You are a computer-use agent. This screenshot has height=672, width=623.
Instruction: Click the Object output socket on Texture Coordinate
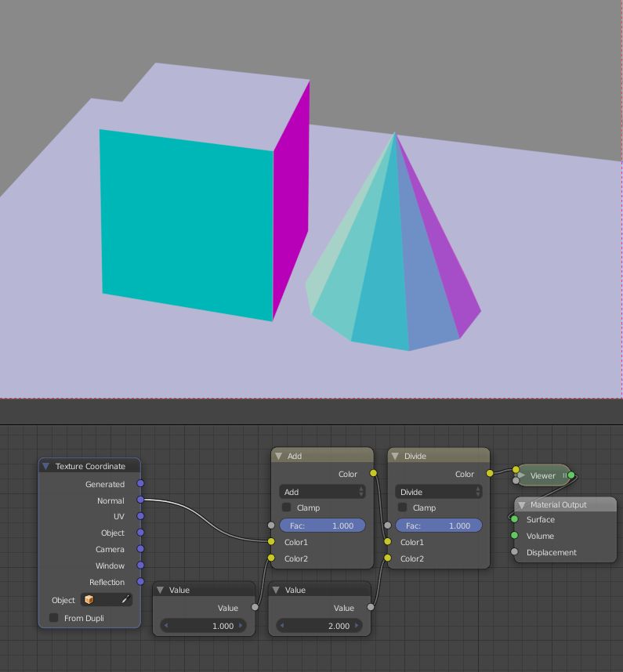click(x=140, y=533)
